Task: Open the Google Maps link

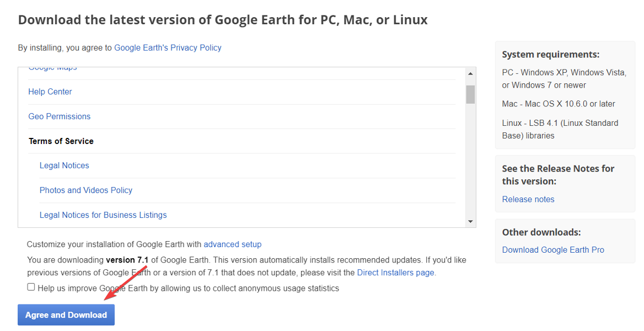Action: click(x=52, y=67)
